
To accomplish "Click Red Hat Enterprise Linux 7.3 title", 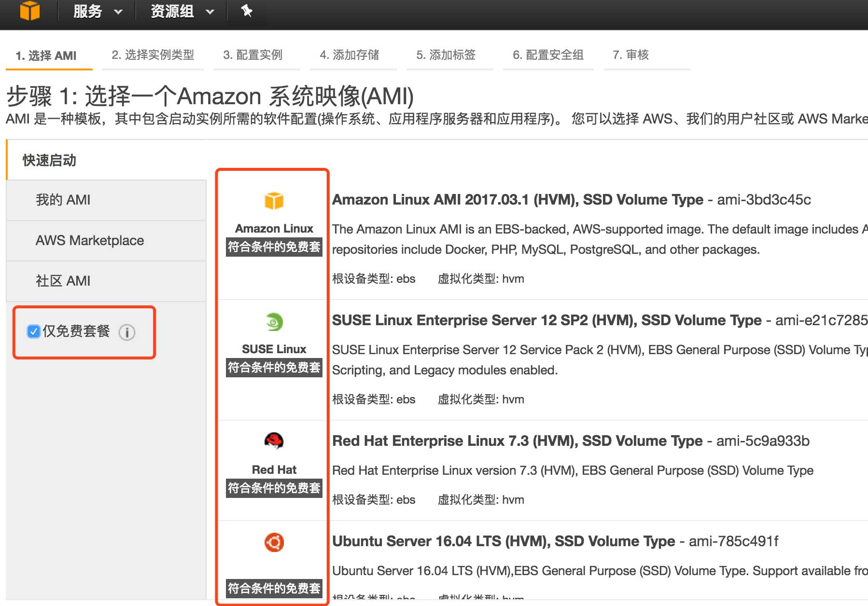I will pyautogui.click(x=517, y=441).
